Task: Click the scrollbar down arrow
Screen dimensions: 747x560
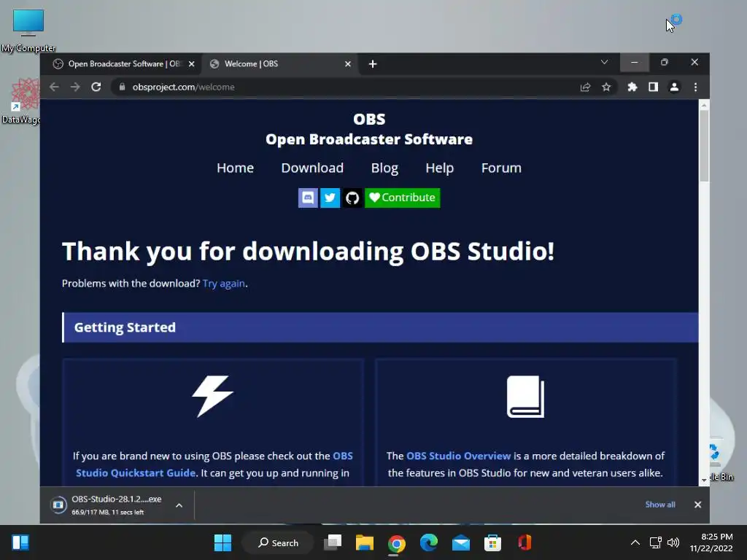Action: [x=704, y=480]
